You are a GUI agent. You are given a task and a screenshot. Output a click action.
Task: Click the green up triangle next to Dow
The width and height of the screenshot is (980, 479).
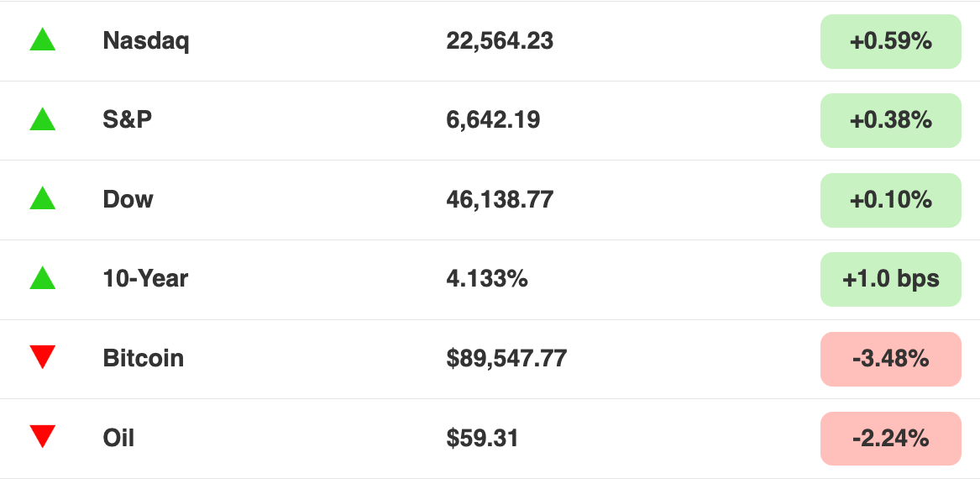click(43, 198)
